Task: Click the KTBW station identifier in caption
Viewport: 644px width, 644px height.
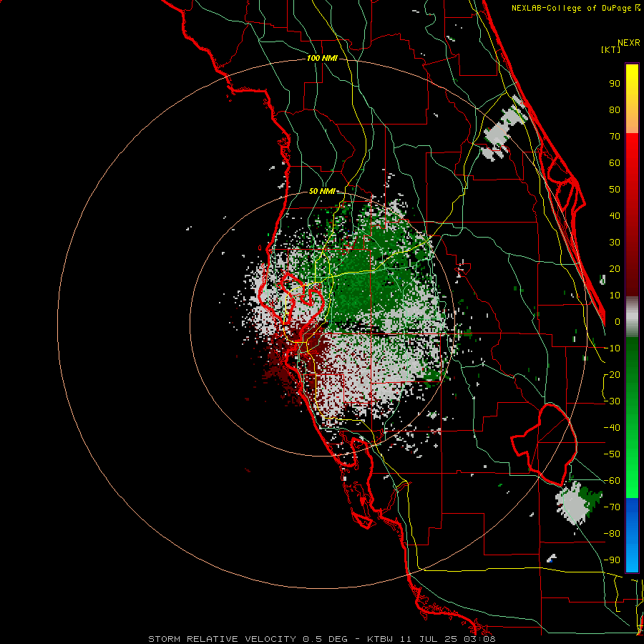Action: (x=381, y=639)
